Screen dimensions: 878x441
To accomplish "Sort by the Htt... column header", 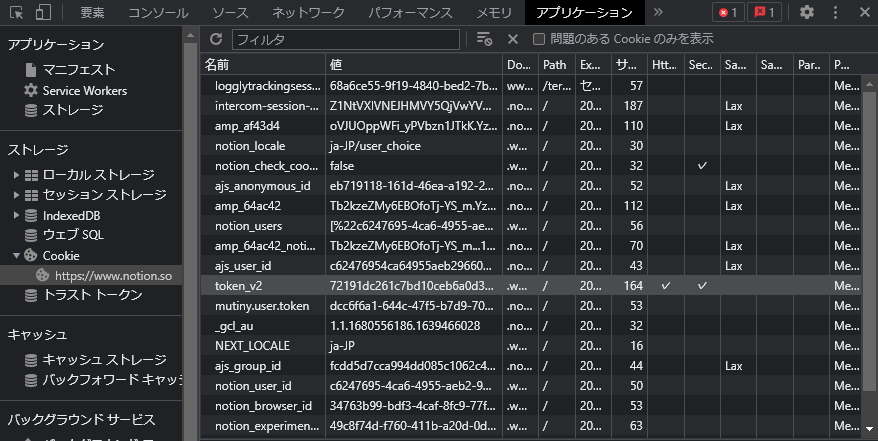I will point(665,64).
